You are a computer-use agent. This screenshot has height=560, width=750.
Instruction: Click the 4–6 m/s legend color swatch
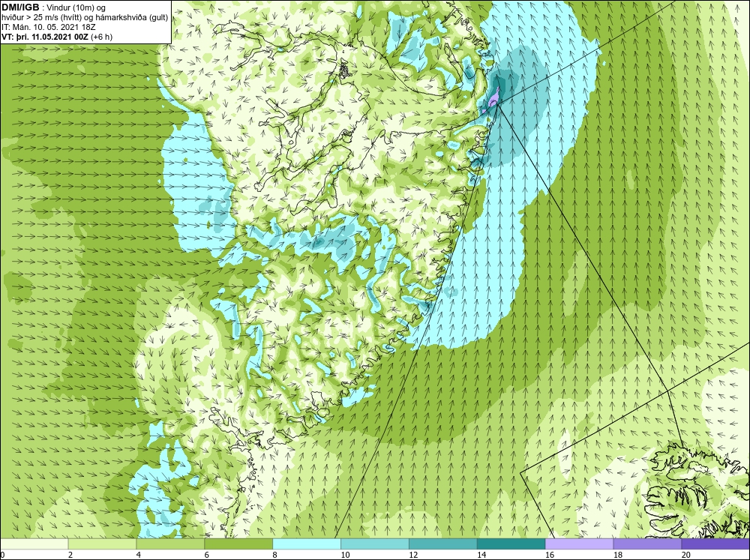coord(170,544)
